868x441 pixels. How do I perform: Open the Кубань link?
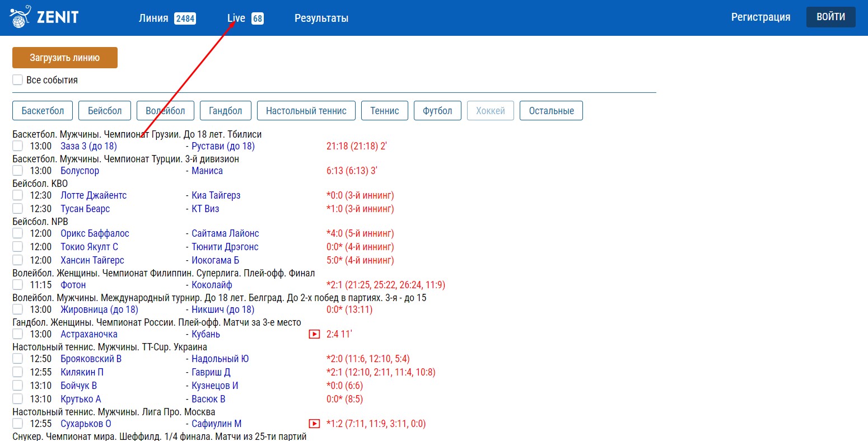[206, 334]
